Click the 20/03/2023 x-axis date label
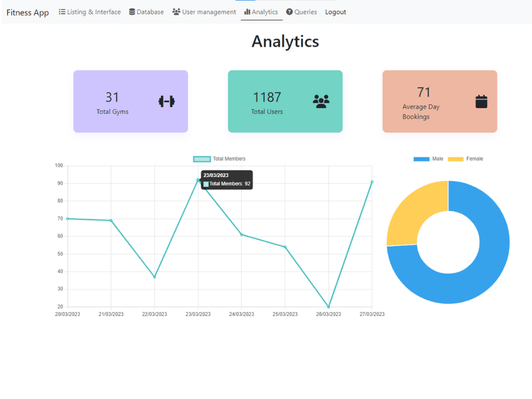Screen dimensions: 532x399 point(68,314)
